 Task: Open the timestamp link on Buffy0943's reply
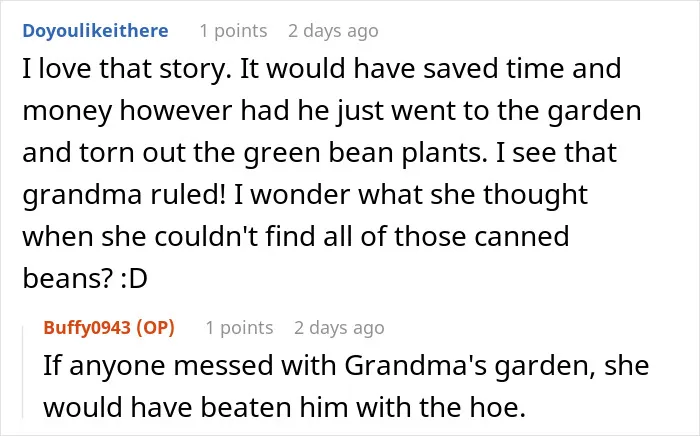[339, 328]
